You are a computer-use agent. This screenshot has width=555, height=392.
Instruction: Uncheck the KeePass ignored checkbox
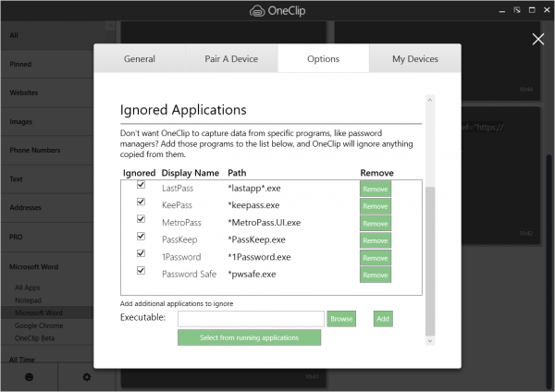[141, 202]
